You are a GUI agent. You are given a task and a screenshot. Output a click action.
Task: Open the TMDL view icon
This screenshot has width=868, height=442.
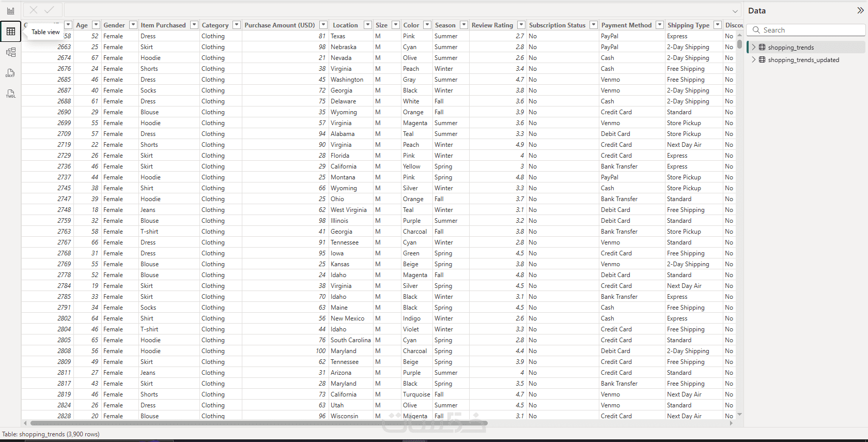(10, 94)
